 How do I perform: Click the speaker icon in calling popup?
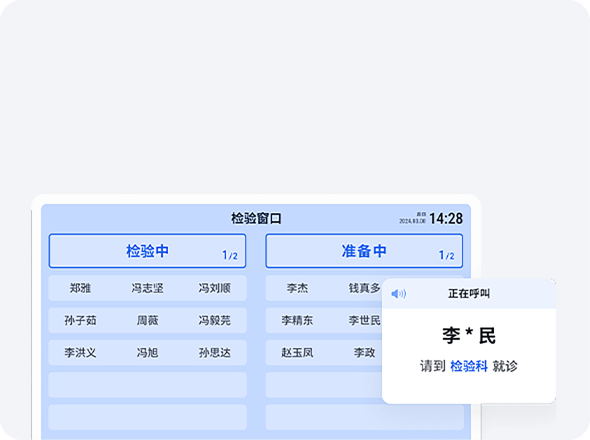[x=398, y=294]
